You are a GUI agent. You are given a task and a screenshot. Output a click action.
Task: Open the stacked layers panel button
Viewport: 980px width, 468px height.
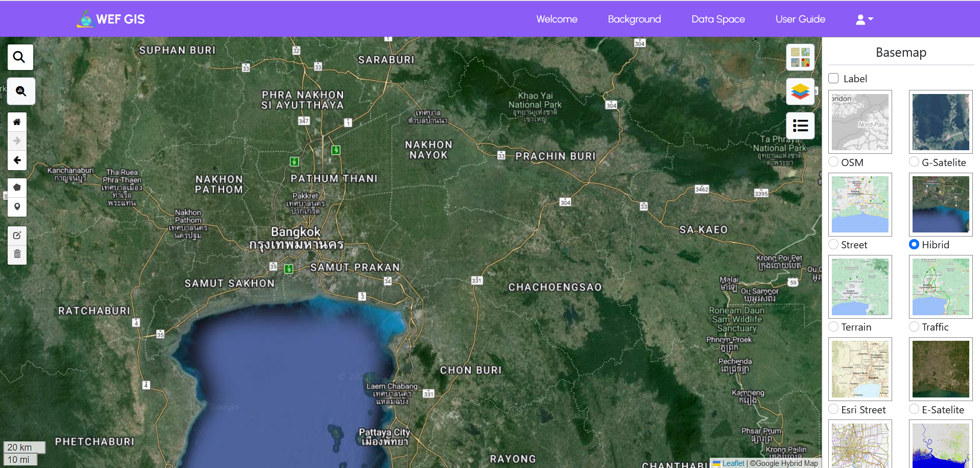click(x=800, y=92)
